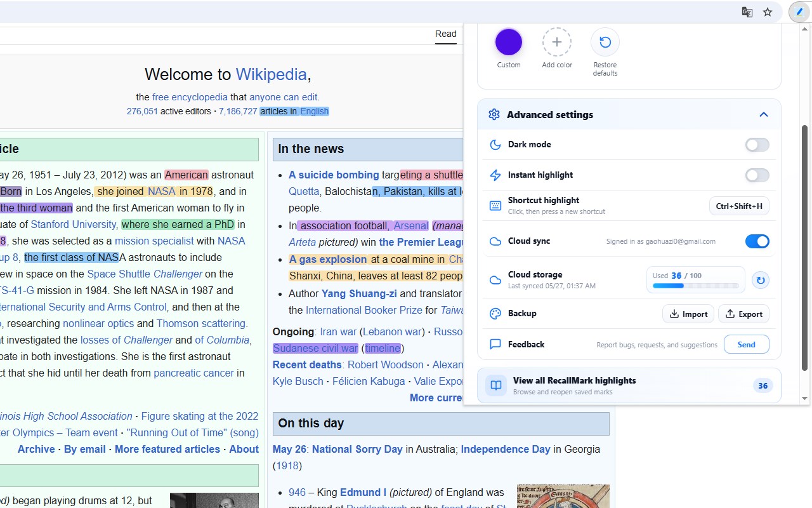Open the RecallMark extension icon in the toolbar
This screenshot has width=812, height=508.
tap(799, 12)
